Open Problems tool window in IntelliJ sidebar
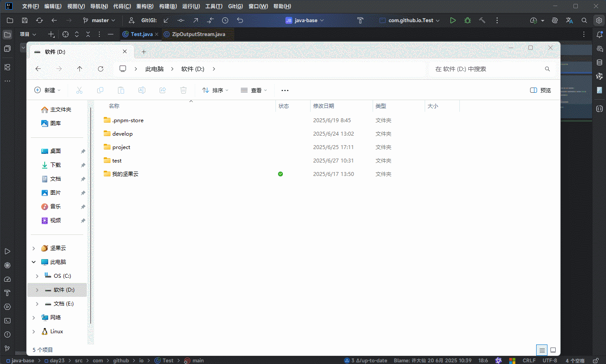Screen dimensions: 606x364 pyautogui.click(x=7, y=335)
